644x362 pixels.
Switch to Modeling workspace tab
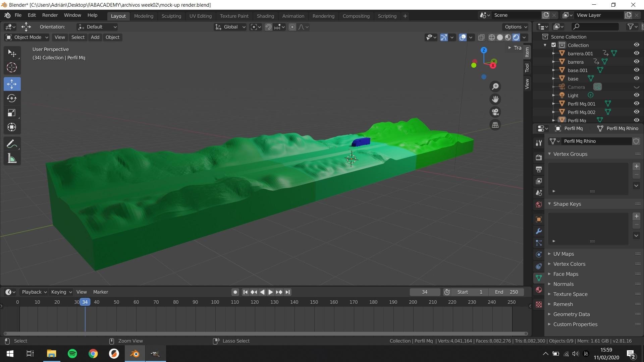point(144,16)
